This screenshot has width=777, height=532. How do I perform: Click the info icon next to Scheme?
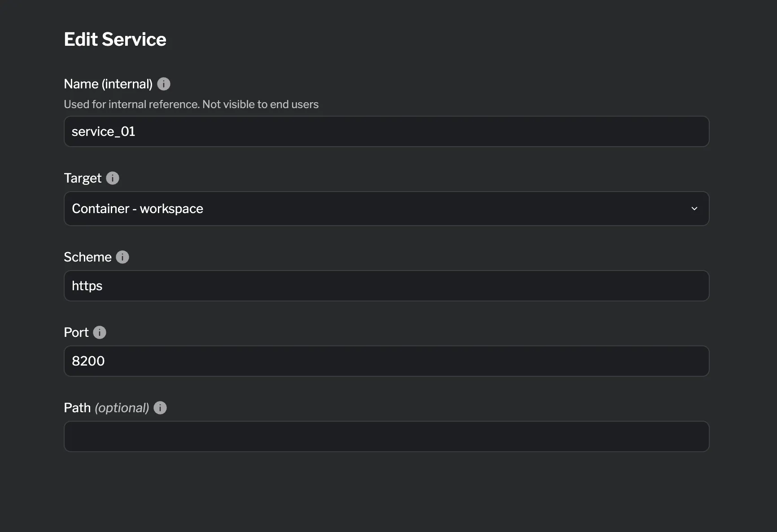coord(122,257)
